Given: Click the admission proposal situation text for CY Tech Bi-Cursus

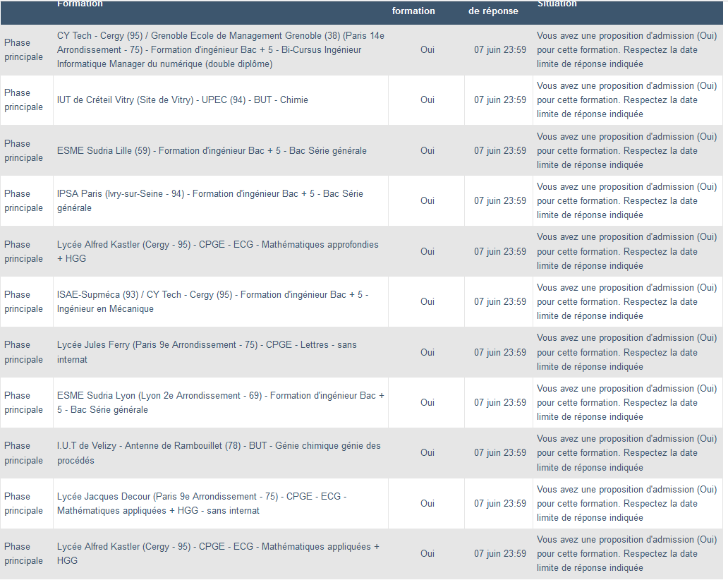Looking at the screenshot, I should click(x=627, y=49).
